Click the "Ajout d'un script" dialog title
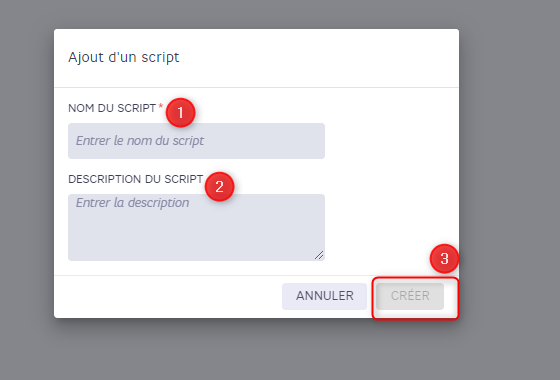Viewport: 560px width, 380px height. [x=124, y=57]
